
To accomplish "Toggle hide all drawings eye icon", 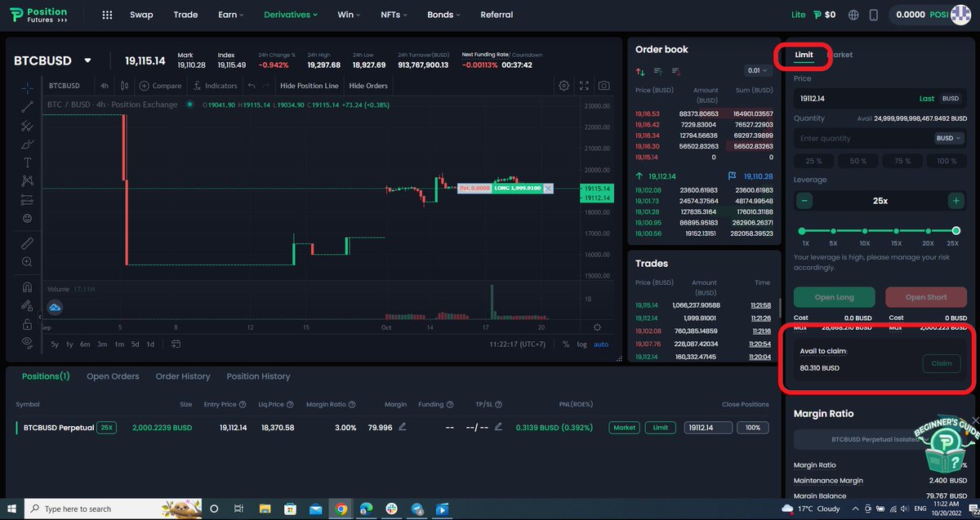I will coord(28,341).
